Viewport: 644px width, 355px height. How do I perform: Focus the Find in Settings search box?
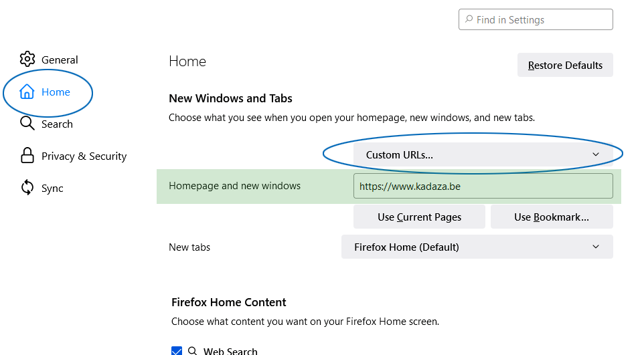click(x=536, y=19)
